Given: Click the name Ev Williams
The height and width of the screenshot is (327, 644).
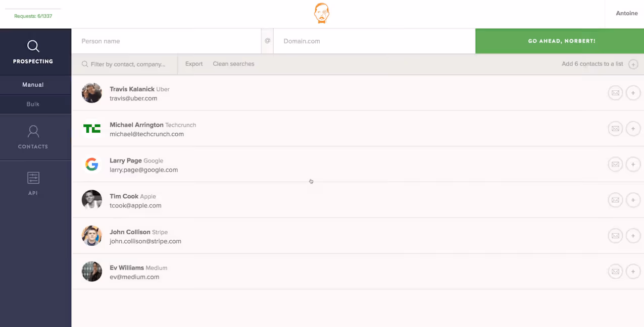Looking at the screenshot, I should coord(127,268).
